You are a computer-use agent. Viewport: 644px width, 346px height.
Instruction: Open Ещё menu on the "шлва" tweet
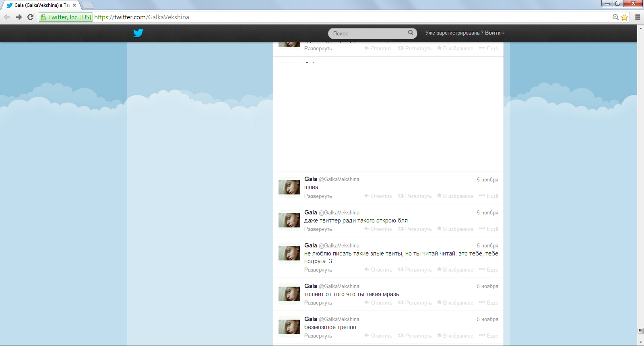coord(489,196)
